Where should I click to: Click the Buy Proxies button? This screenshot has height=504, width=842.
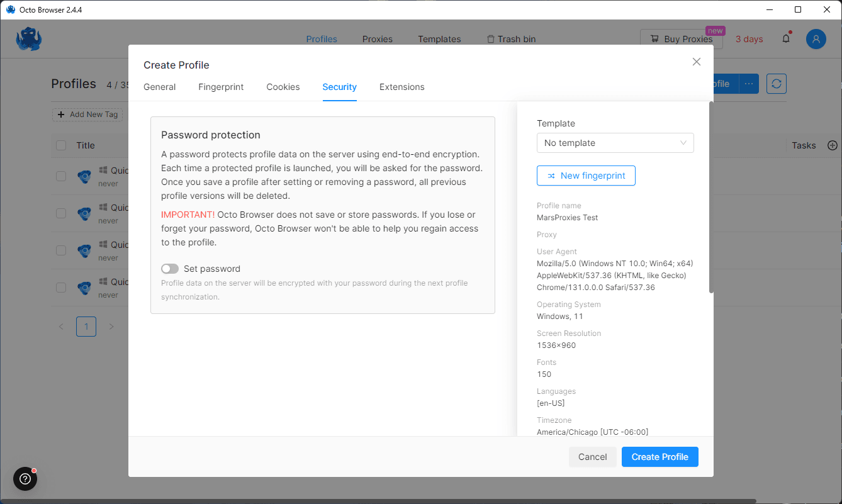pos(682,39)
